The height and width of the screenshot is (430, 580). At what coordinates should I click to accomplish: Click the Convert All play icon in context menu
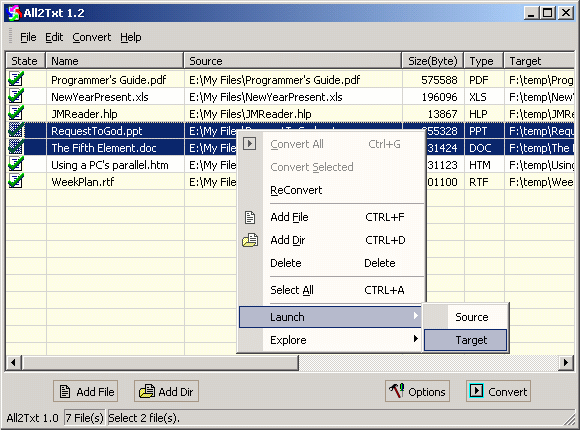point(250,144)
